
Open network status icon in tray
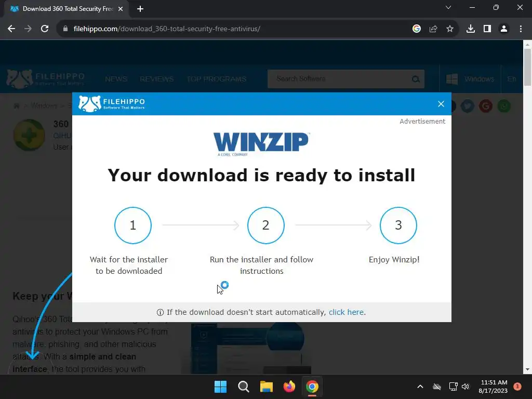coord(453,387)
